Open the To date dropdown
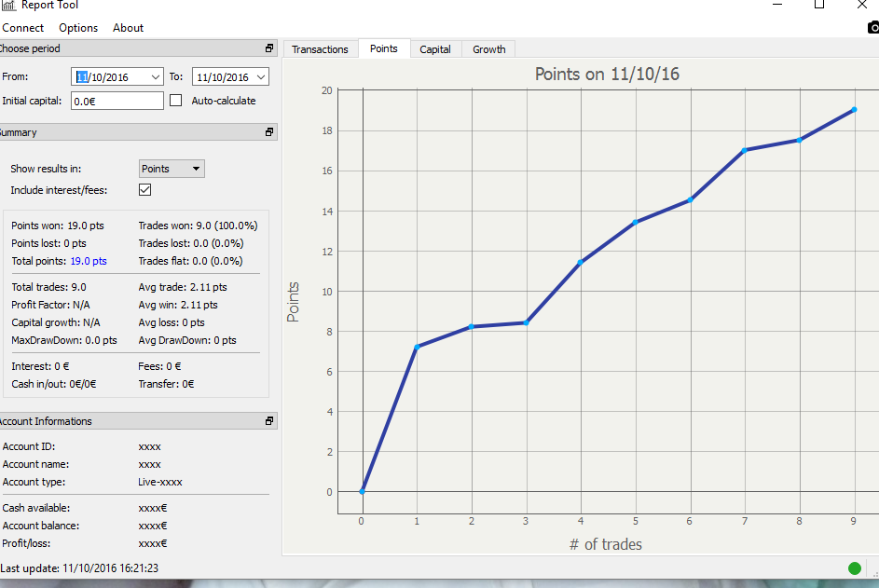 pos(261,77)
